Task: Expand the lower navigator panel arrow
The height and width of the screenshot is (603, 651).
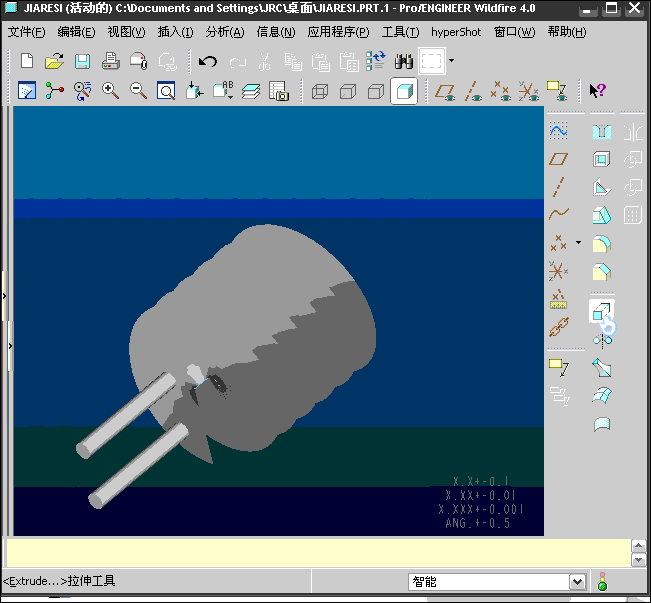Action: pyautogui.click(x=10, y=346)
